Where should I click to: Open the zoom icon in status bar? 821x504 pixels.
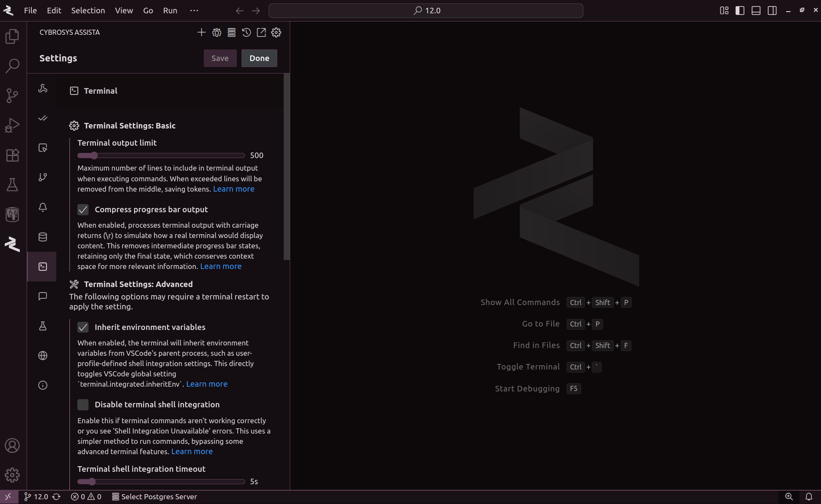click(789, 497)
